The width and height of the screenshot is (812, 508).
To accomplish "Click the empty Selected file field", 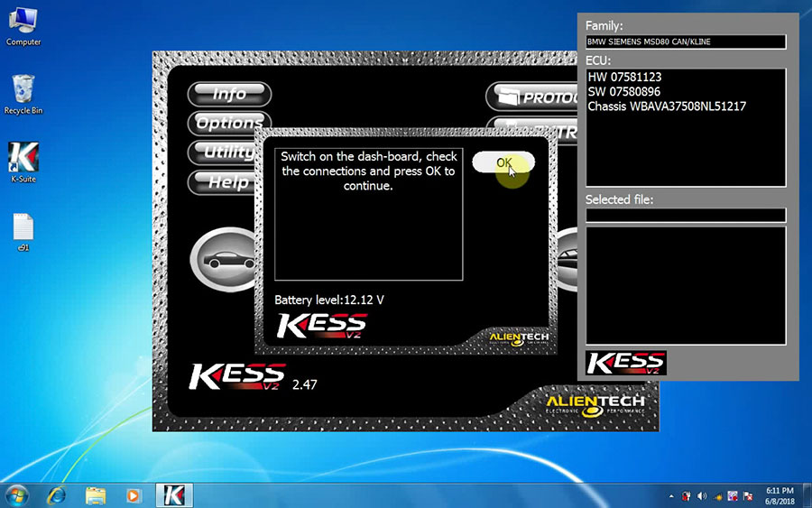I will click(686, 215).
